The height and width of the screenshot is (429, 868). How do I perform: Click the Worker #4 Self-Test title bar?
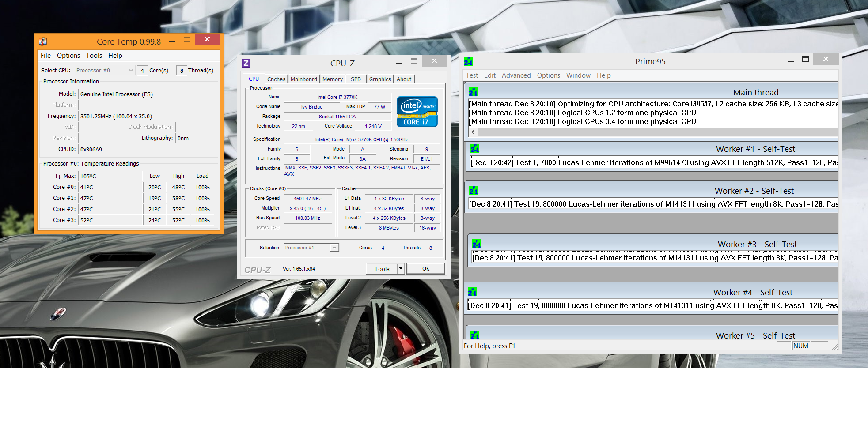point(652,292)
